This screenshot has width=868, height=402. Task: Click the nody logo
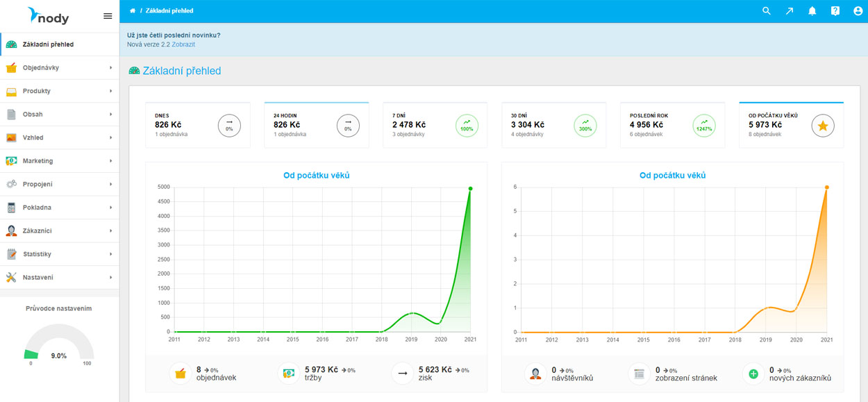48,16
